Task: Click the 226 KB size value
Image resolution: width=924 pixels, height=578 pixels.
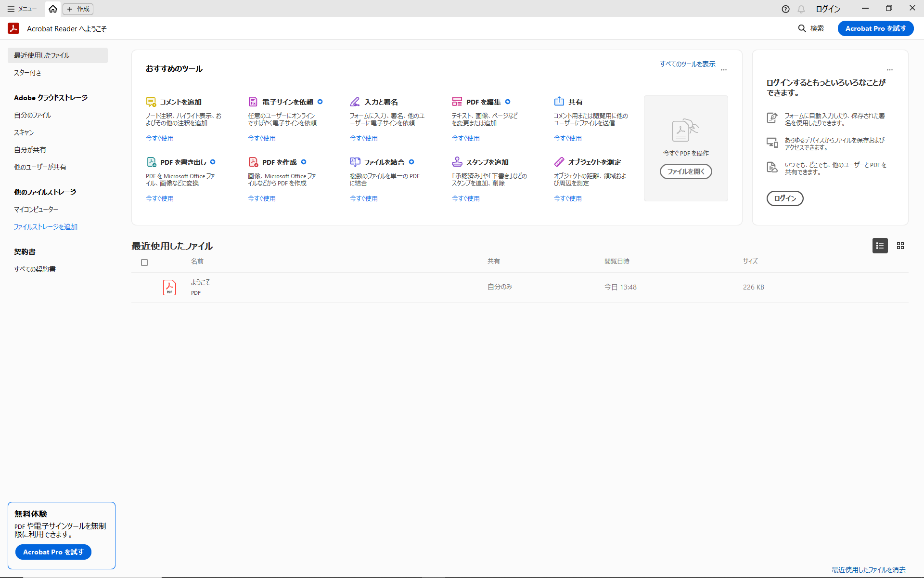Action: point(754,287)
